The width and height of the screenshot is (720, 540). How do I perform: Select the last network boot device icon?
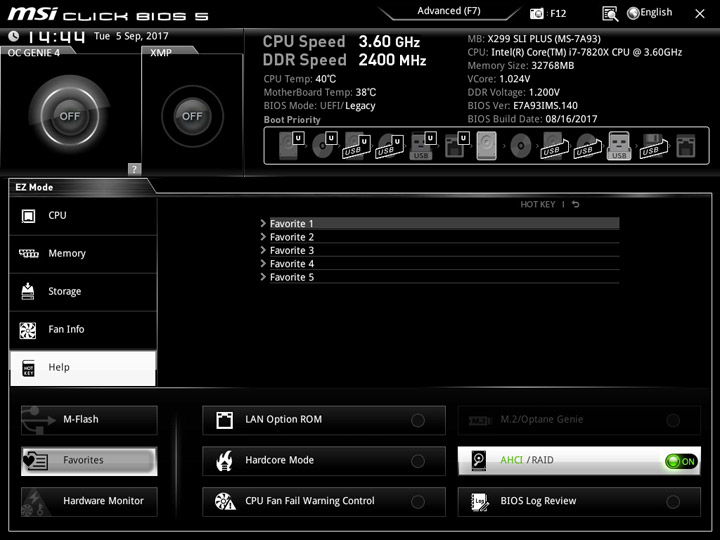click(x=686, y=146)
